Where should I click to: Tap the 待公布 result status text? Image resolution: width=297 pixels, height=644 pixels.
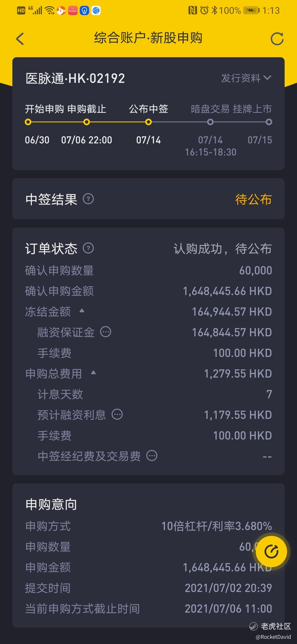(253, 199)
